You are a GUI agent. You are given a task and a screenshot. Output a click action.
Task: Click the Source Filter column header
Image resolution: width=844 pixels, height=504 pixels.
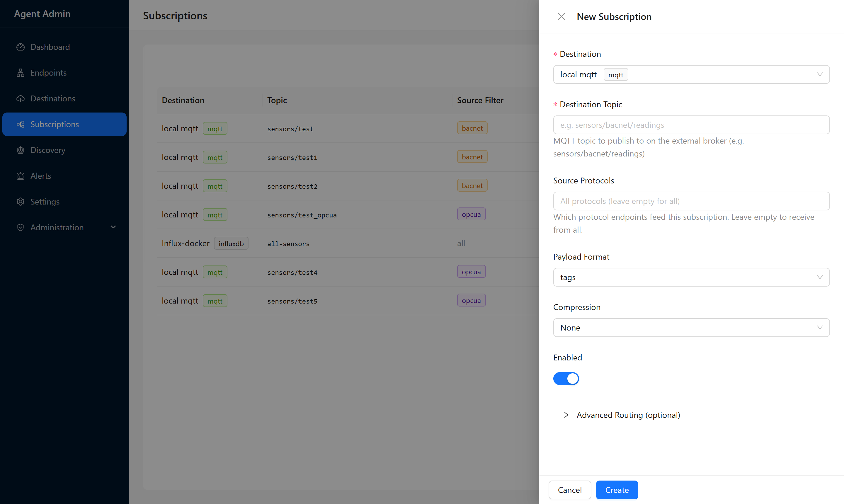click(x=480, y=100)
